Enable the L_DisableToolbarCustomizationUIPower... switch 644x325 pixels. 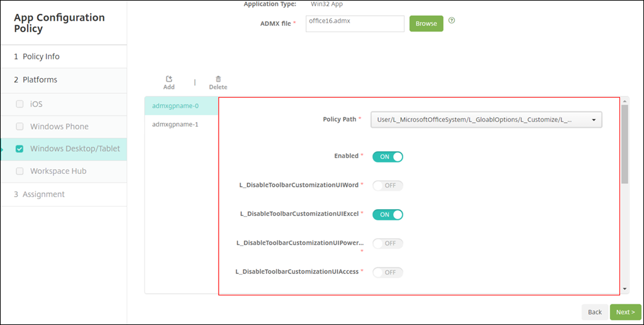388,243
